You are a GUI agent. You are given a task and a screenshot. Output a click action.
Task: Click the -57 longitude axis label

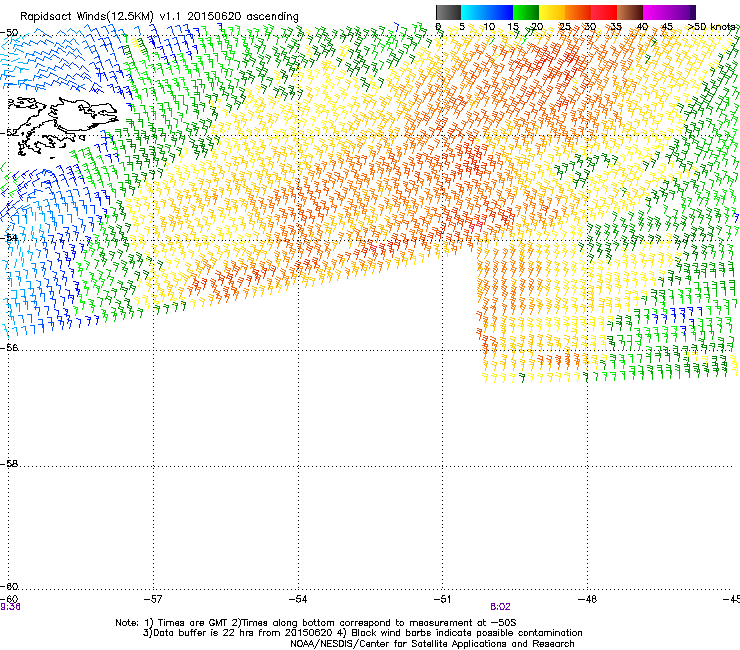click(153, 599)
